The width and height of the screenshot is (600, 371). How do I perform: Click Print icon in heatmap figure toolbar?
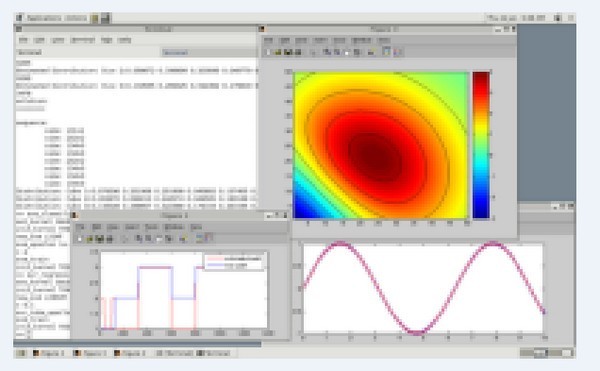pyautogui.click(x=298, y=52)
